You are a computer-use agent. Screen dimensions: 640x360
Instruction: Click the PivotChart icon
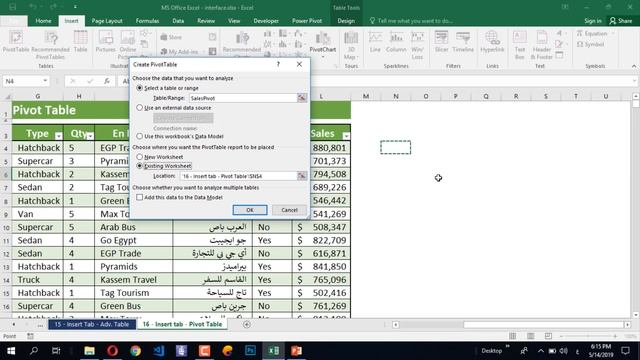[x=322, y=42]
